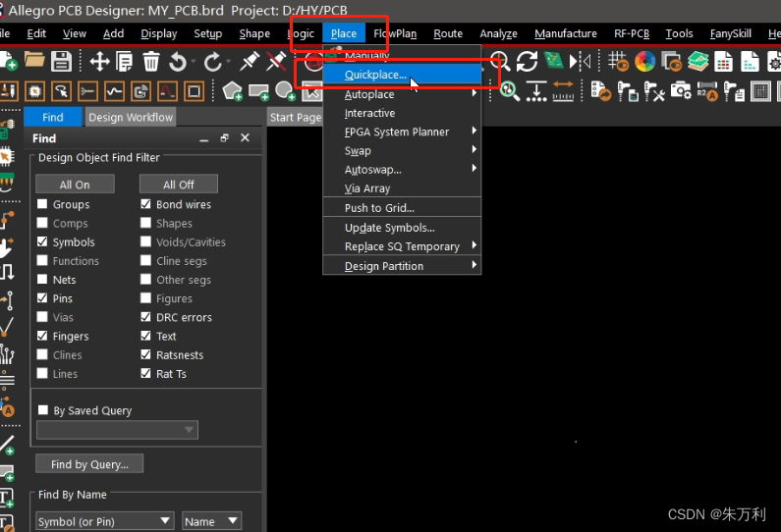Redo the last action

point(212,62)
